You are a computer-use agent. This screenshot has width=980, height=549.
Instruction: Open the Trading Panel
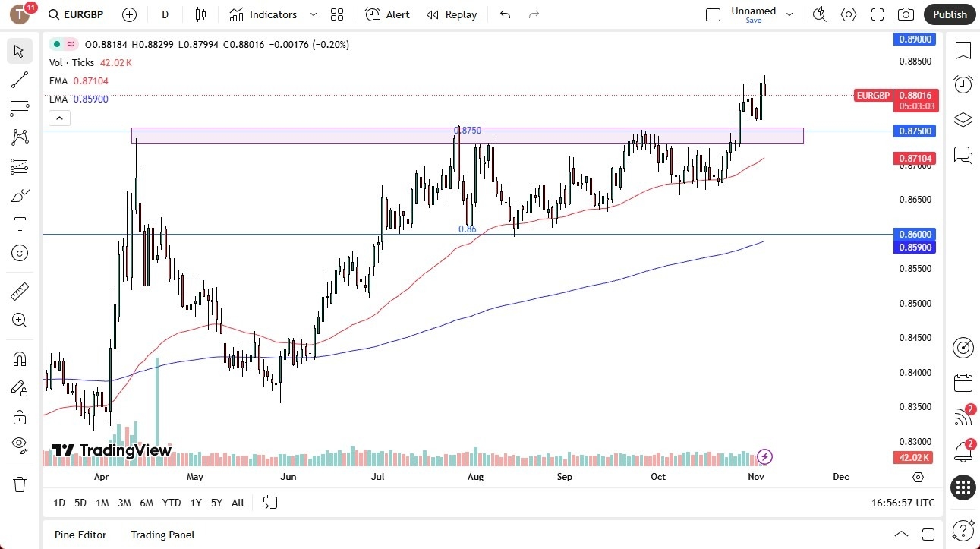(162, 535)
